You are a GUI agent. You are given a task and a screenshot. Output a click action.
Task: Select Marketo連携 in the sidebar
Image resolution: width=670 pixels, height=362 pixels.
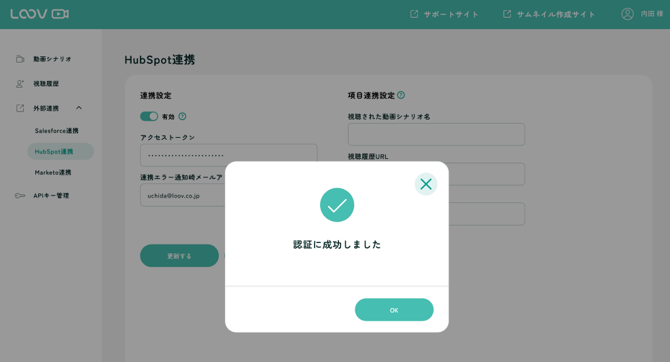(x=53, y=172)
